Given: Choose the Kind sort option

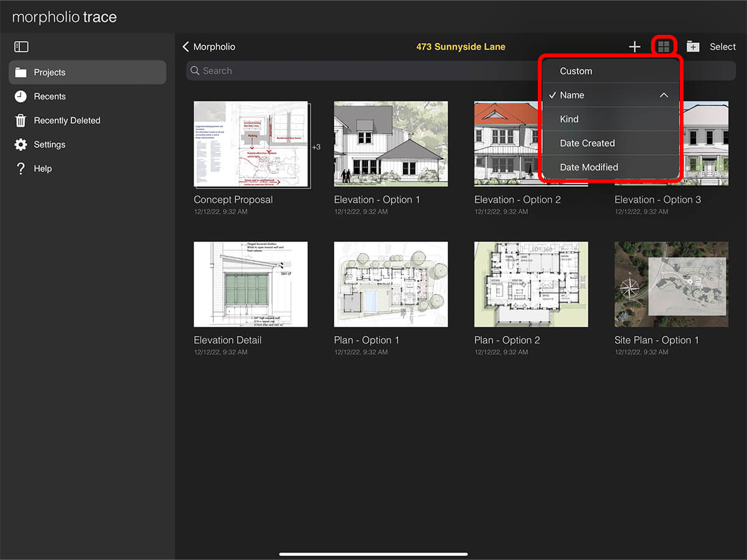Looking at the screenshot, I should click(569, 119).
